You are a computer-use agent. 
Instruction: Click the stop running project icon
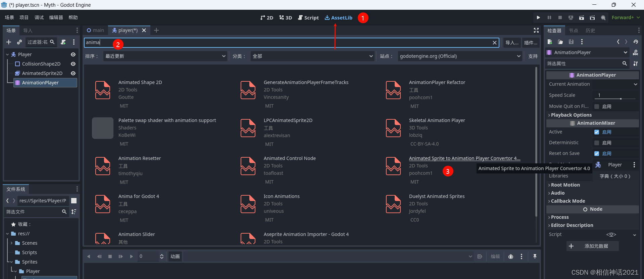(560, 17)
